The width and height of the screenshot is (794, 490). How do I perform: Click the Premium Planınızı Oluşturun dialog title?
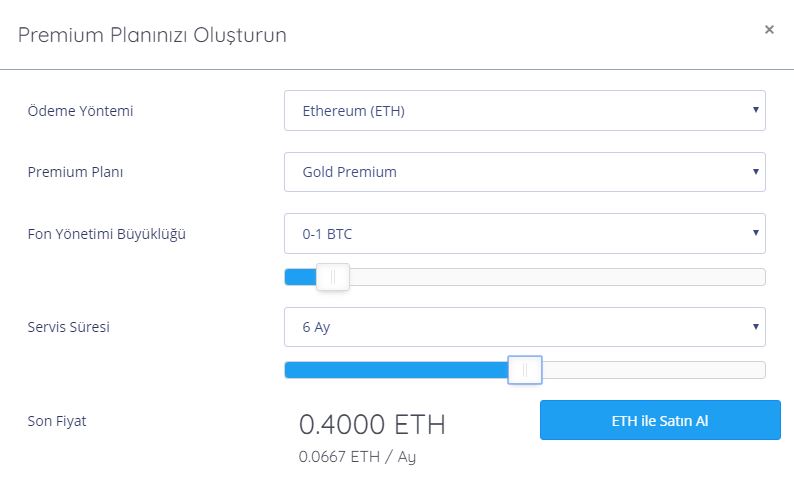click(153, 35)
